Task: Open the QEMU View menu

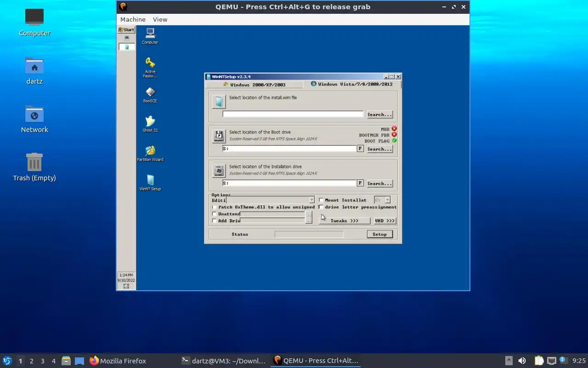Action: tap(160, 19)
